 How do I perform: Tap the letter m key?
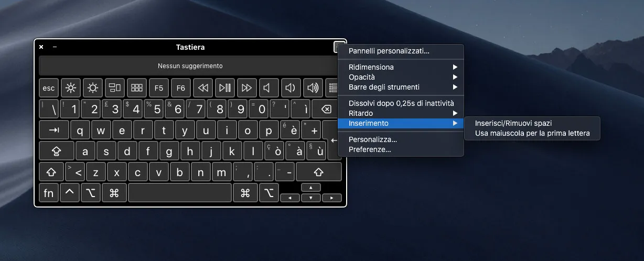(x=222, y=172)
